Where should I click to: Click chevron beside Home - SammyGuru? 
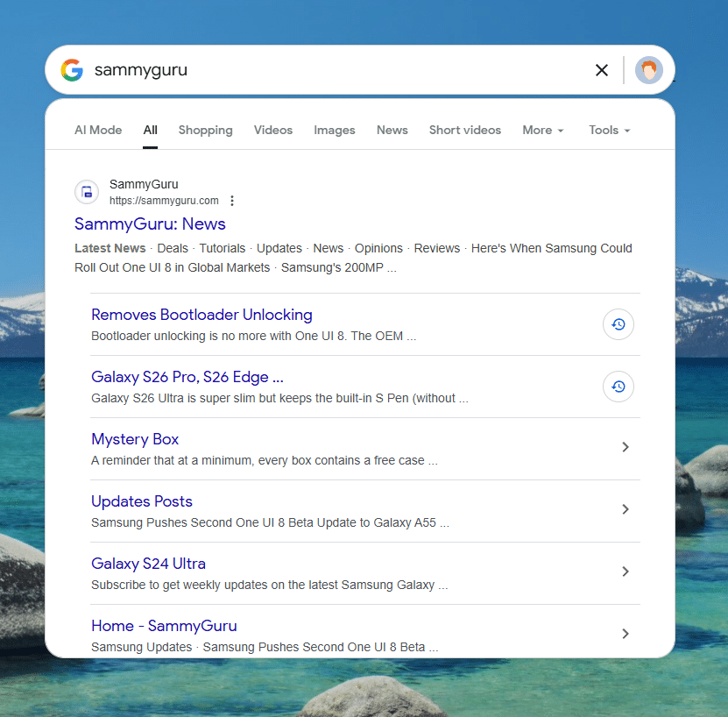pos(626,634)
